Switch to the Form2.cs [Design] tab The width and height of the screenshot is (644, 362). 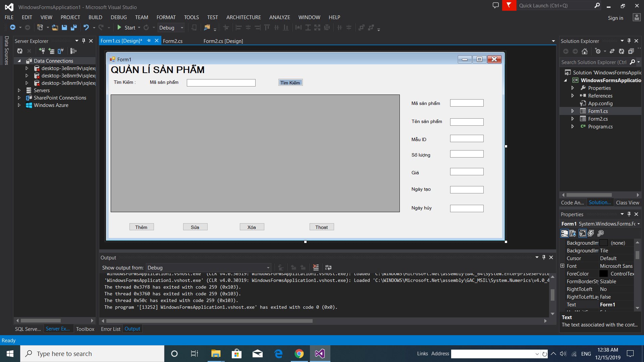(x=223, y=41)
